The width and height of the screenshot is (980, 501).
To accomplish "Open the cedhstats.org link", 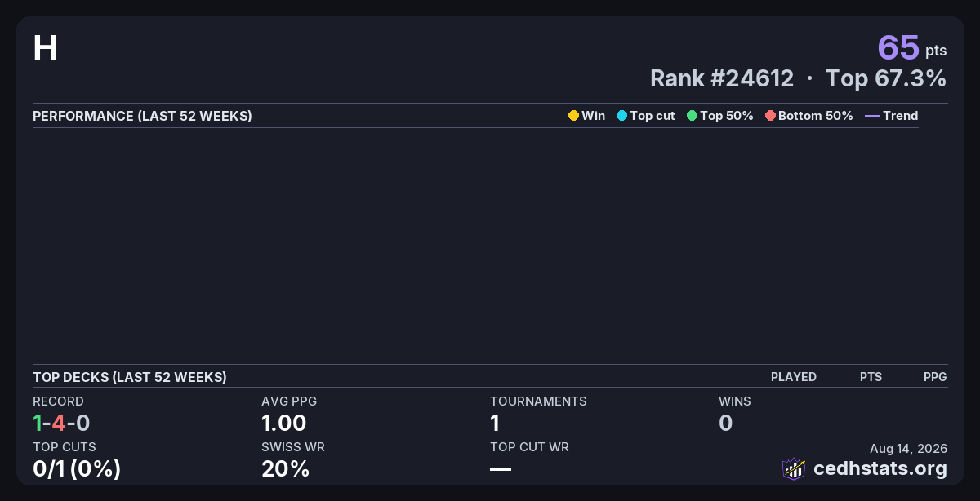I will pyautogui.click(x=880, y=468).
